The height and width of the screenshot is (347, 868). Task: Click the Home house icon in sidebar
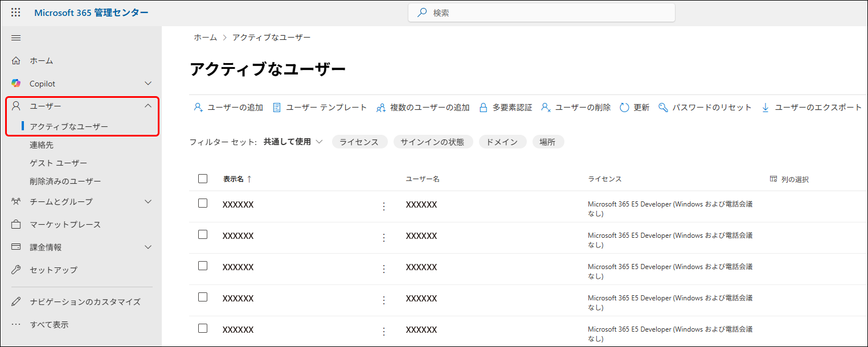(x=16, y=60)
